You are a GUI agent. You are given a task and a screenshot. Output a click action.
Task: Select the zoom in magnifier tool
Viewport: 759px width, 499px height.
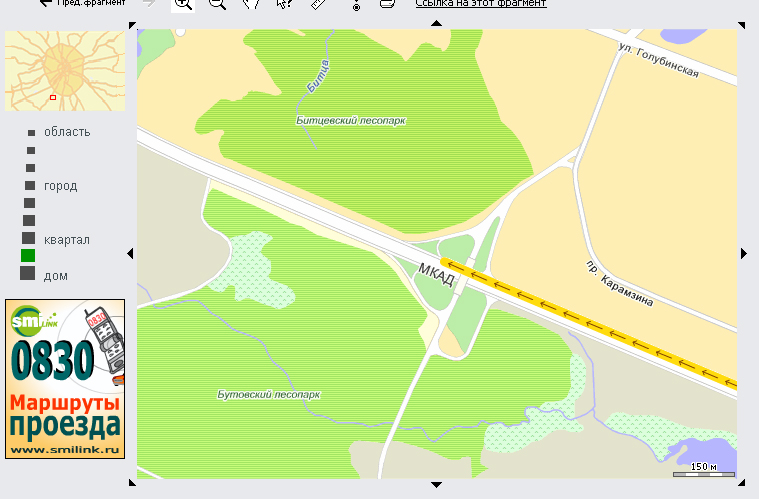tap(183, 4)
